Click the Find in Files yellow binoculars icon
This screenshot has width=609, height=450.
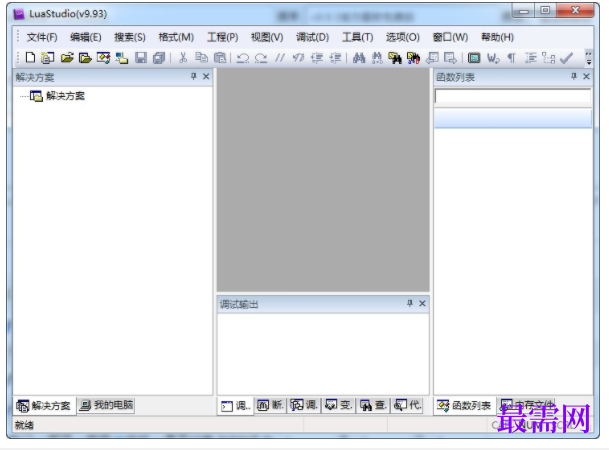pos(395,58)
